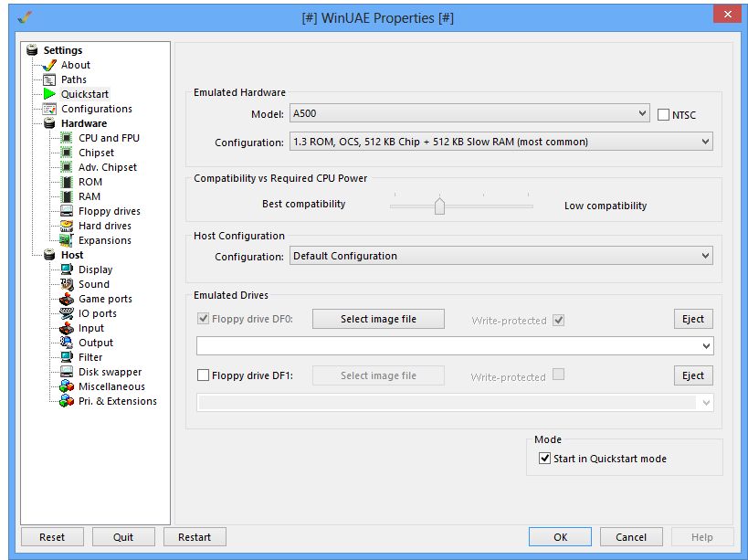
Task: Enable Floppy drive DF1 checkbox
Action: [204, 375]
